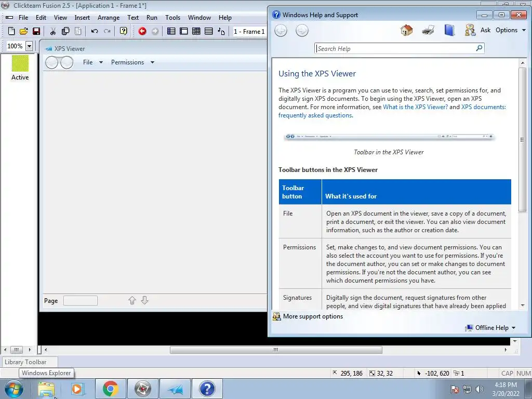Click More support options link
This screenshot has width=532, height=399.
coord(313,316)
